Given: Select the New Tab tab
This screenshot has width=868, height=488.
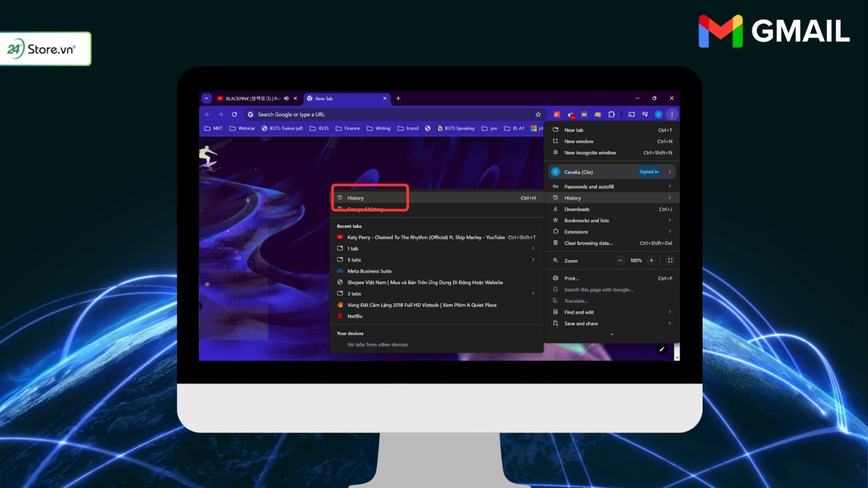Looking at the screenshot, I should pos(347,99).
